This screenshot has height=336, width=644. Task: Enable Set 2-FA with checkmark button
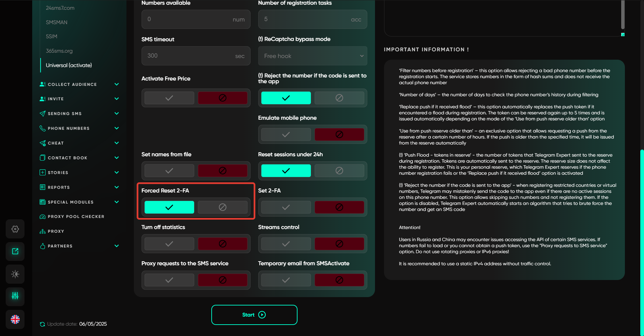coord(286,207)
